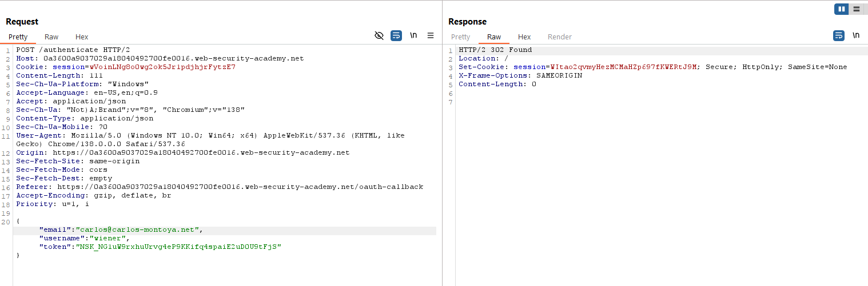The image size is (868, 286).
Task: Toggle line wrap in Response panel
Action: pyautogui.click(x=839, y=35)
